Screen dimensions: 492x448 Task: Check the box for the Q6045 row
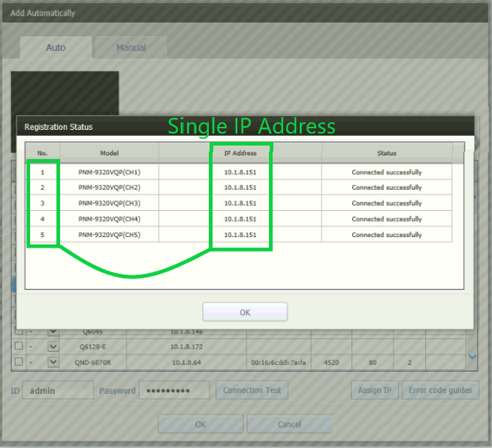(19, 332)
